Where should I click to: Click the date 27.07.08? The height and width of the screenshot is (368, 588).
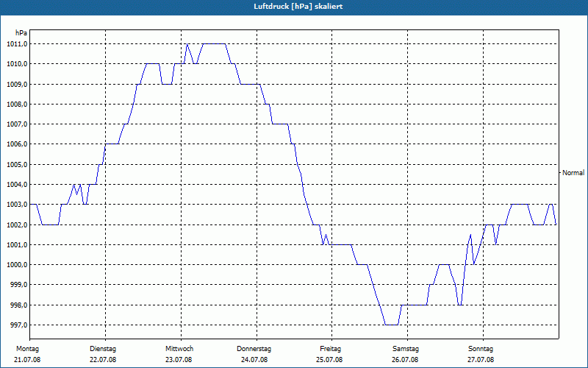click(x=481, y=360)
